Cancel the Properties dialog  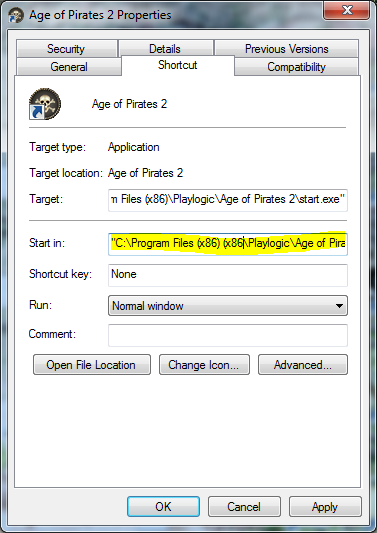click(244, 507)
